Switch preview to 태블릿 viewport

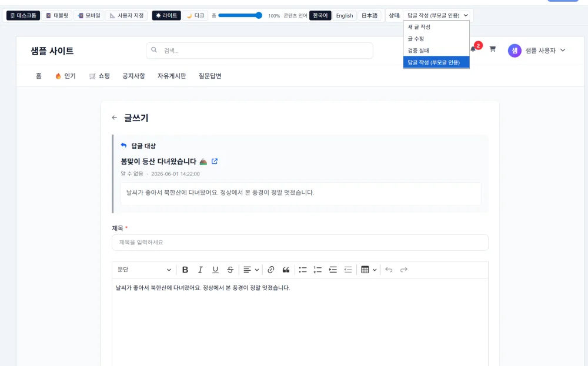57,15
